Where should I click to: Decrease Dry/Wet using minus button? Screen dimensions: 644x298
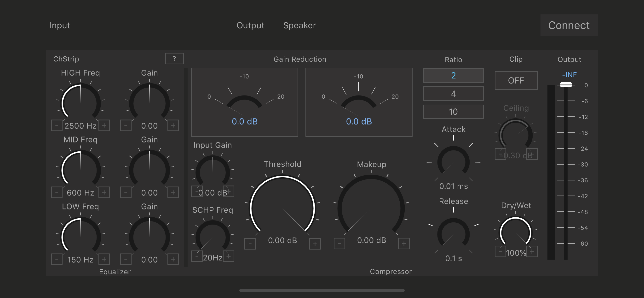point(500,251)
